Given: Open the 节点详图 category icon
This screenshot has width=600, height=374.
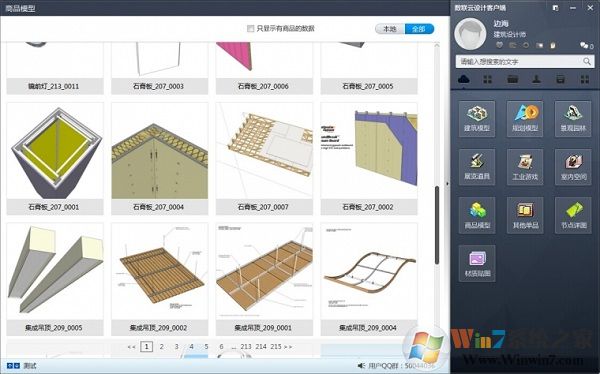Looking at the screenshot, I should click(573, 216).
